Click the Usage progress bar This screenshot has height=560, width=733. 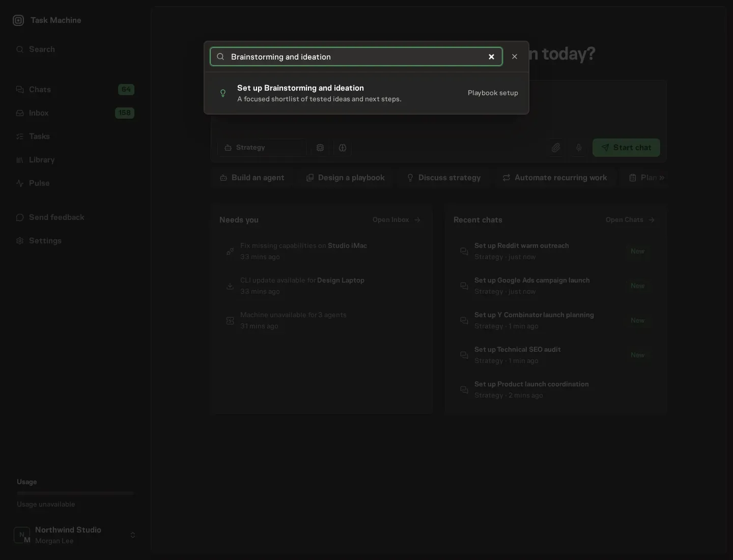coord(75,493)
